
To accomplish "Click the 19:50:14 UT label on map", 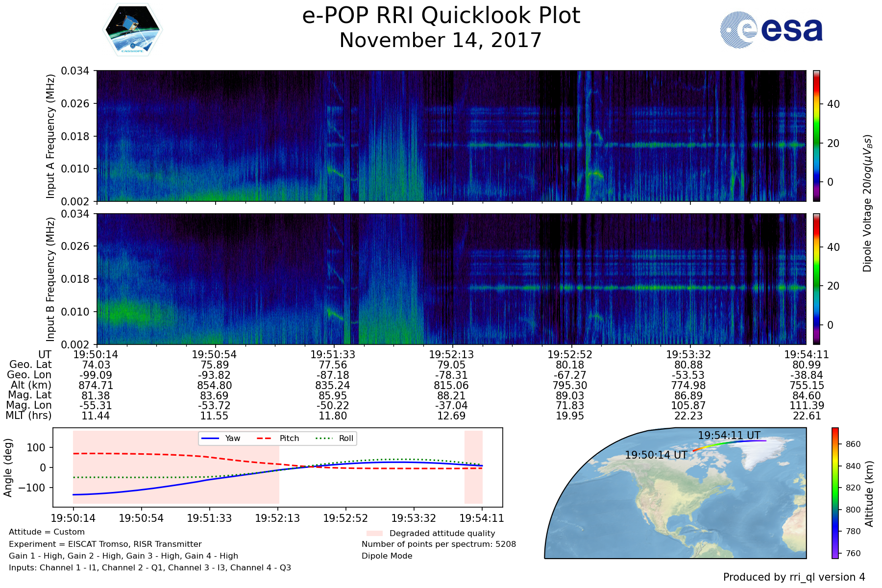I will [656, 455].
